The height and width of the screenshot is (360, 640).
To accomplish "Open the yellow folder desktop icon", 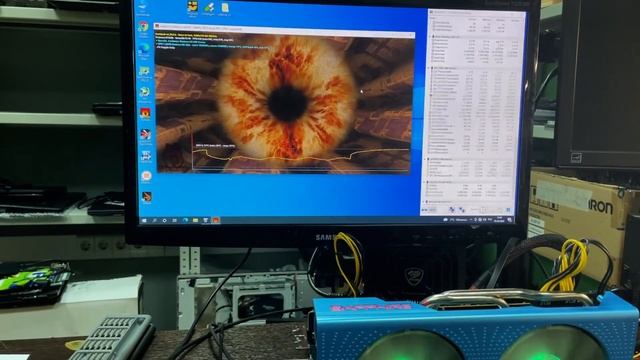I will 224,8.
